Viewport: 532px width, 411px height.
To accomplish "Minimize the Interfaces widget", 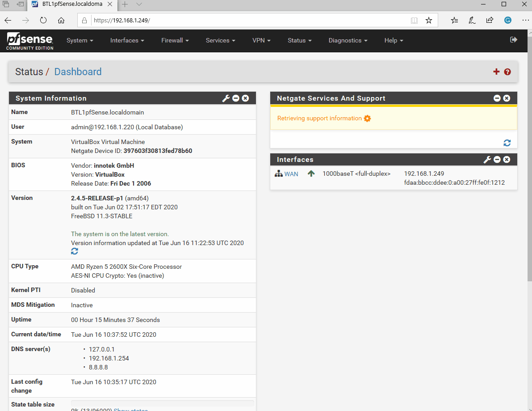I will pos(497,159).
